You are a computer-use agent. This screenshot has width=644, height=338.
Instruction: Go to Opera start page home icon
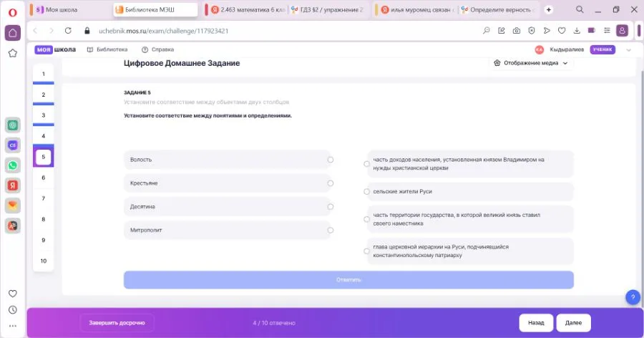pos(13,33)
